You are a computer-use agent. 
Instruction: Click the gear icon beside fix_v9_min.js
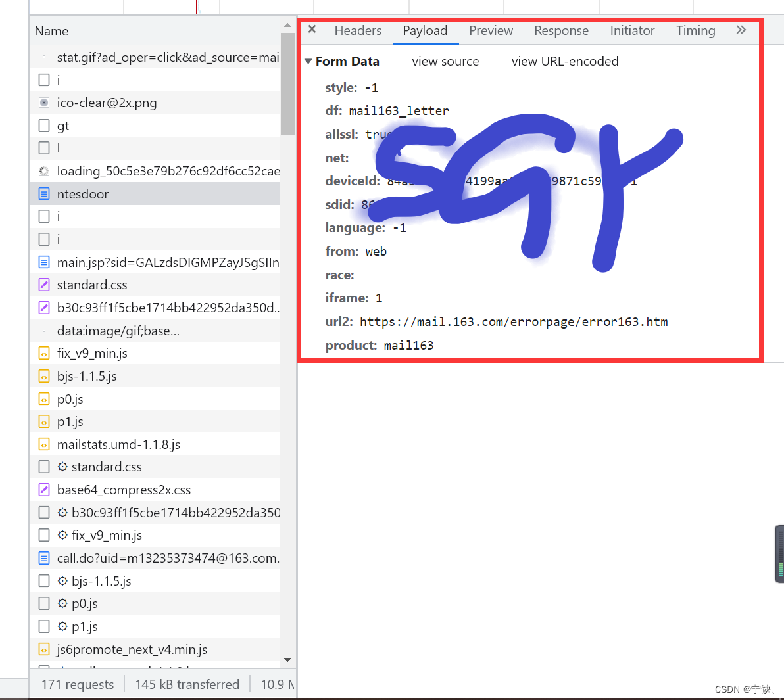pos(62,535)
